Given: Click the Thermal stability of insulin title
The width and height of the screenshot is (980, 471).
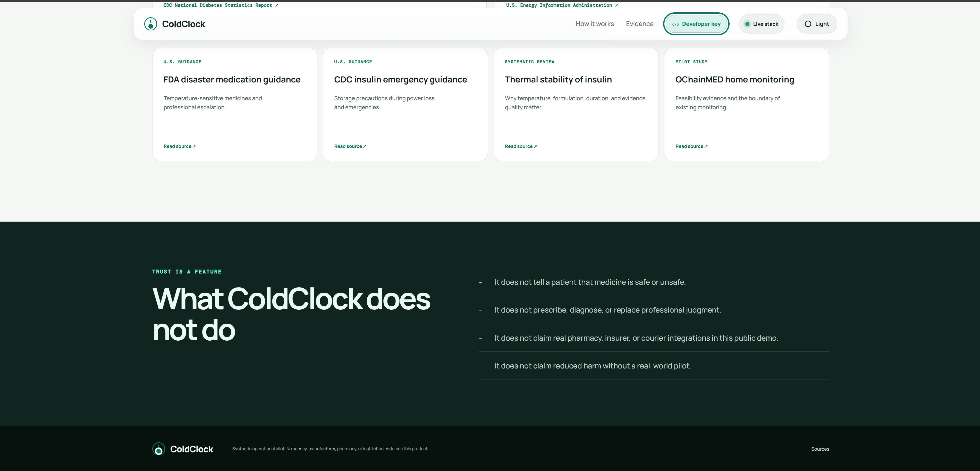Looking at the screenshot, I should pyautogui.click(x=558, y=80).
